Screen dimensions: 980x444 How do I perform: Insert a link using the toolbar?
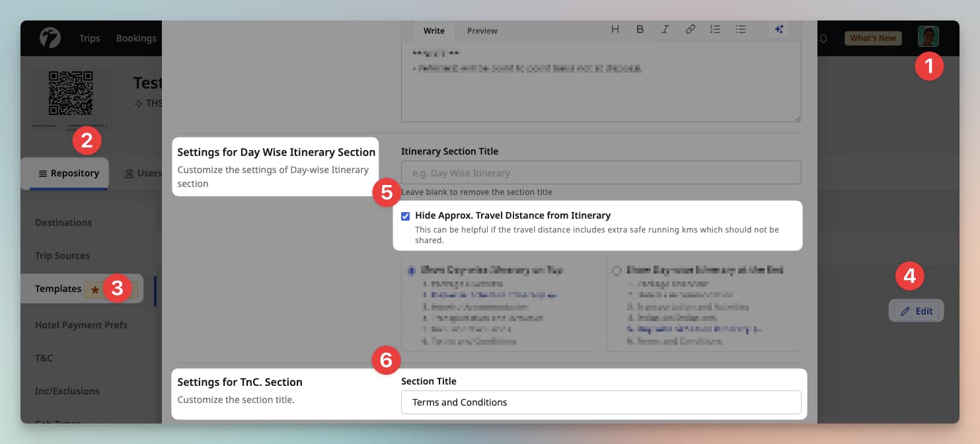(x=690, y=30)
